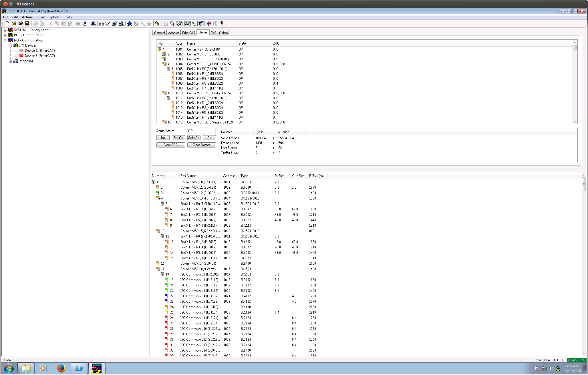Expand Device 3 (EtherCAT) node
This screenshot has height=375, width=588.
(16, 56)
